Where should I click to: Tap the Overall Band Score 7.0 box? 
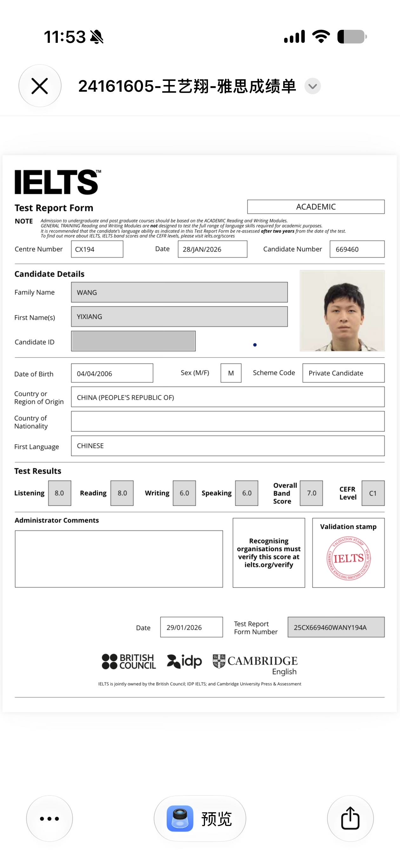[311, 493]
